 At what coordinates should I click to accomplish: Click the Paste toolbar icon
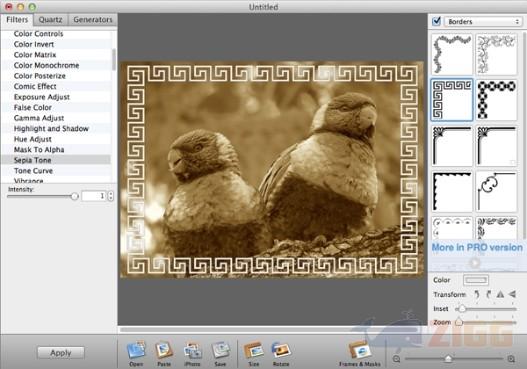(164, 350)
